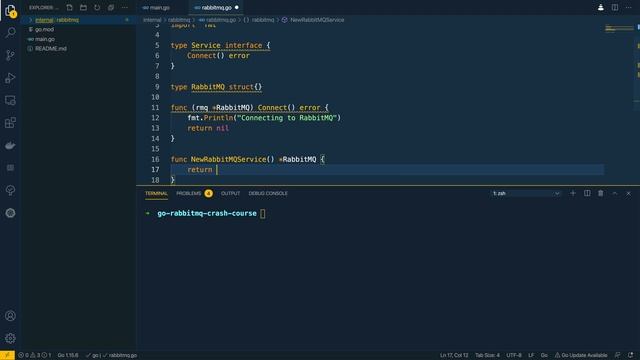Open the Docker view in activity bar
The width and height of the screenshot is (640, 360).
(10, 145)
